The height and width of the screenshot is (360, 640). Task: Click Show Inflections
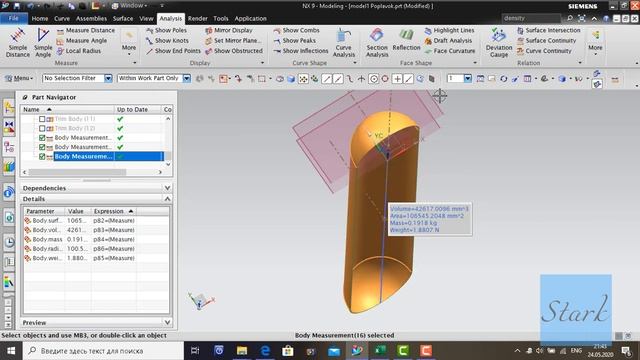tap(301, 51)
